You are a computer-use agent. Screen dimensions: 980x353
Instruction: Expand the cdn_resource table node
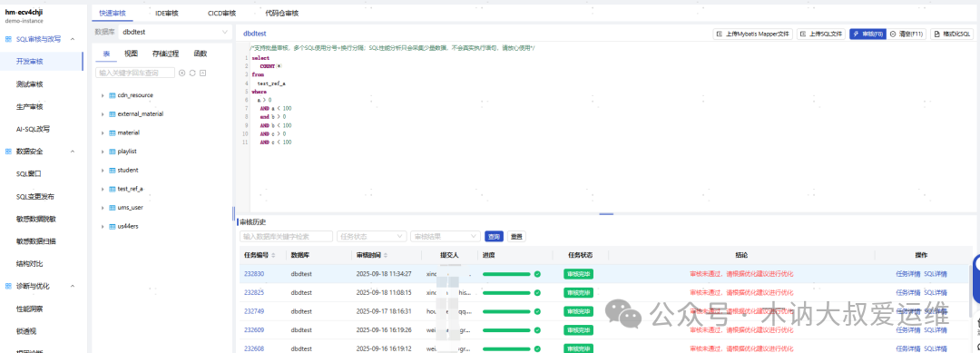(x=102, y=95)
